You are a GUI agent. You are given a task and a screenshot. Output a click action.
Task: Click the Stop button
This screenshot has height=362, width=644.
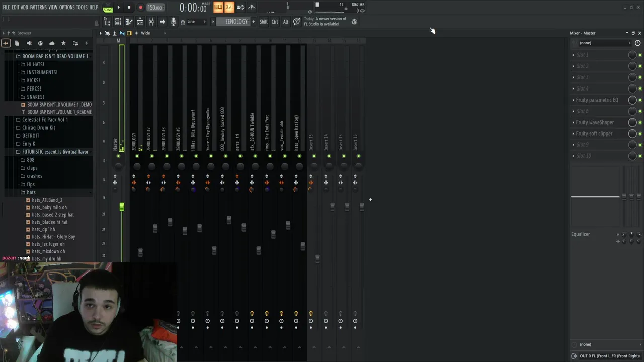(129, 7)
